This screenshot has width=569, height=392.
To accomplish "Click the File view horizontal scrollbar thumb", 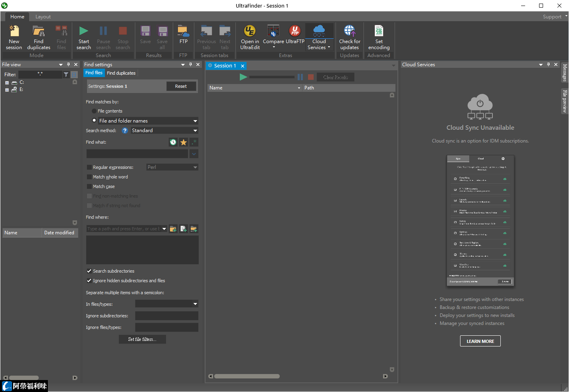I will pyautogui.click(x=24, y=378).
